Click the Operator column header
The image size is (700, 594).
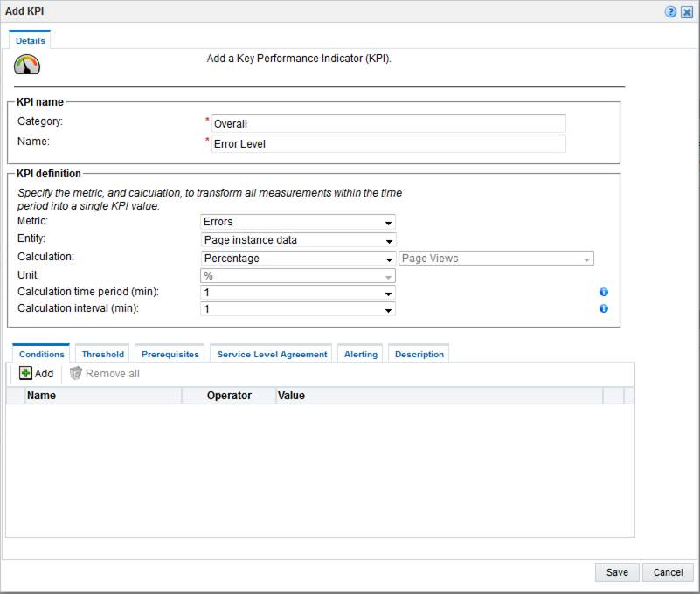tap(230, 396)
